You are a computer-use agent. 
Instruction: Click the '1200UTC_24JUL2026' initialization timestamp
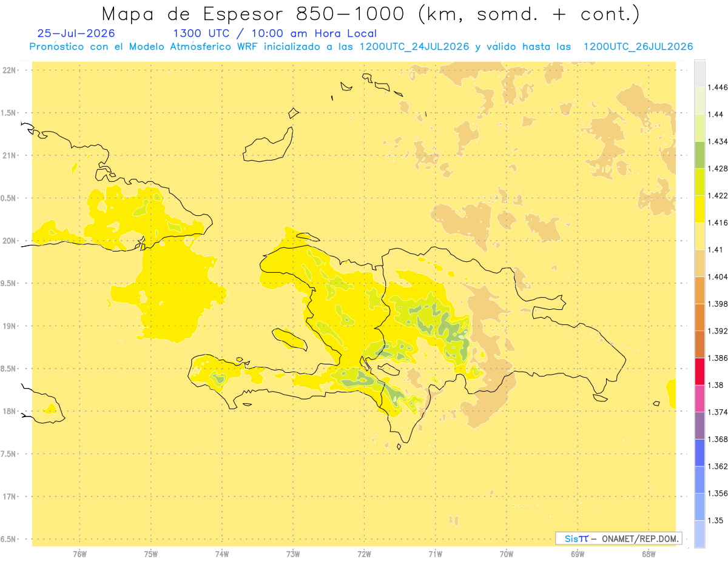point(414,47)
